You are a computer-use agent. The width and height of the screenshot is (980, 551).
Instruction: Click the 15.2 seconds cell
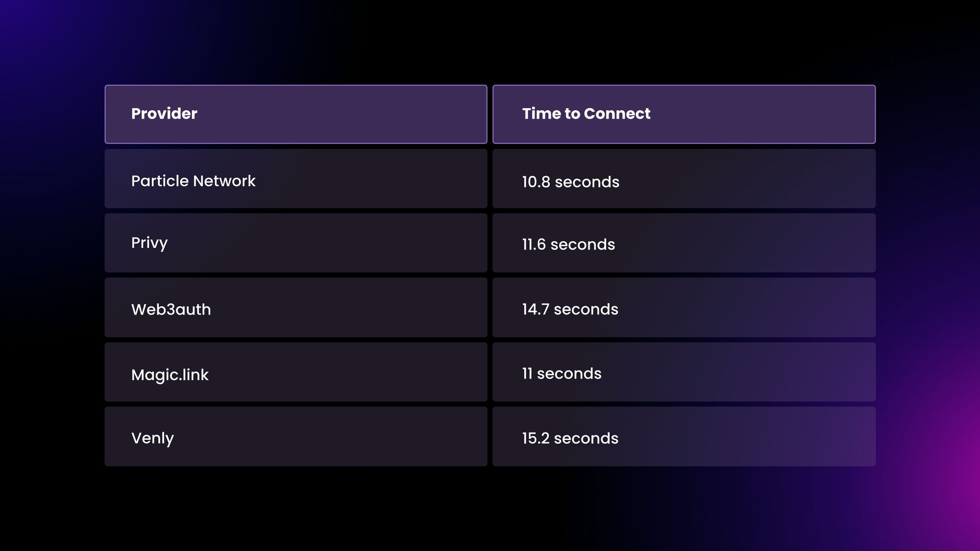coord(684,436)
